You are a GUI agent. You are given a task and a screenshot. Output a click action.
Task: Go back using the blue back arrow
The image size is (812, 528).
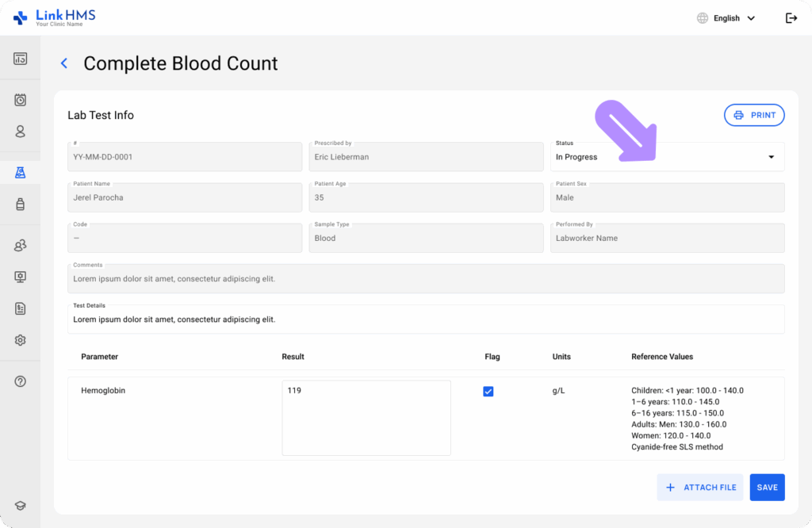pyautogui.click(x=64, y=63)
